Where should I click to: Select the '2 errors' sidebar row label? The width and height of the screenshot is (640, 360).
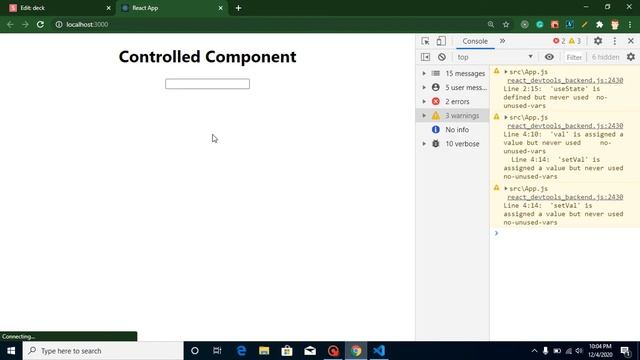[x=457, y=102]
